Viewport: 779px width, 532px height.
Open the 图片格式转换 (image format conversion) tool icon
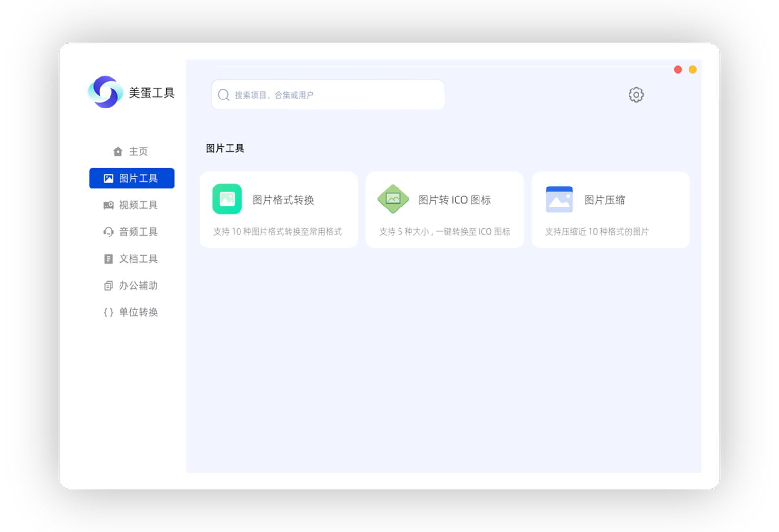227,199
